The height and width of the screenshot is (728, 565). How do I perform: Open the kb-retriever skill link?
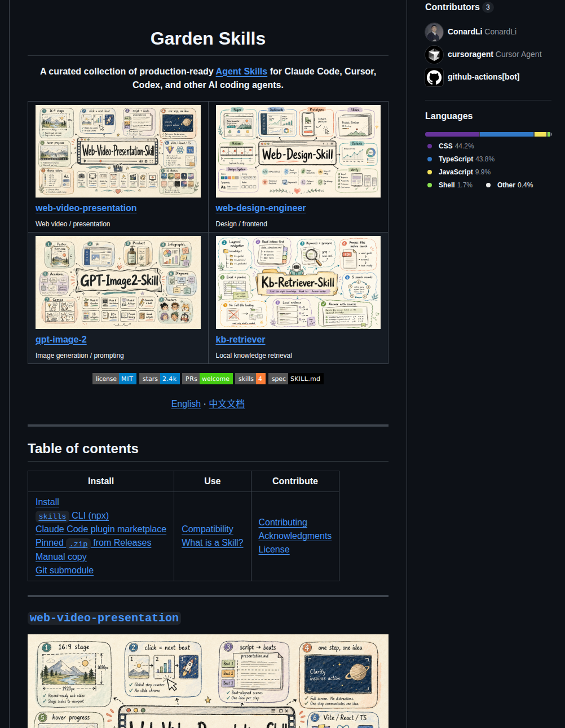pyautogui.click(x=240, y=340)
